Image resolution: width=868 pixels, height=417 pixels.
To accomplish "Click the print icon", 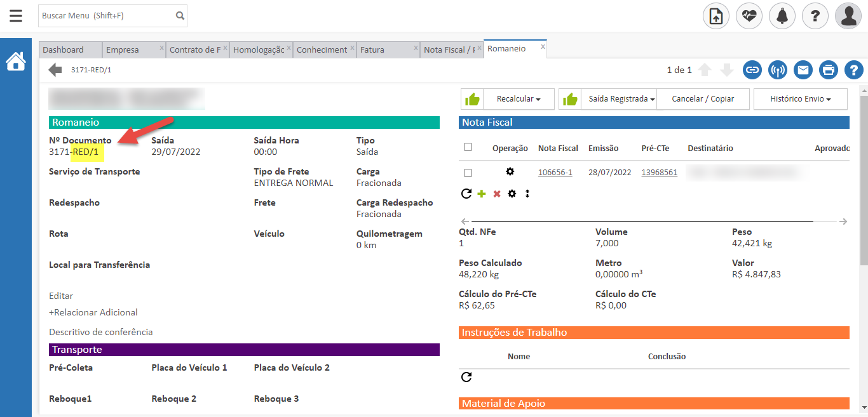I will [829, 70].
